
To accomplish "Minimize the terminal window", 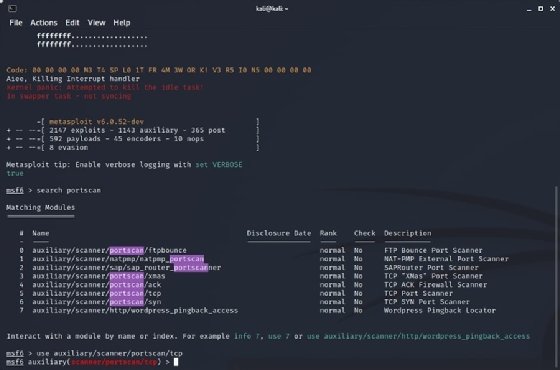I will (529, 9).
